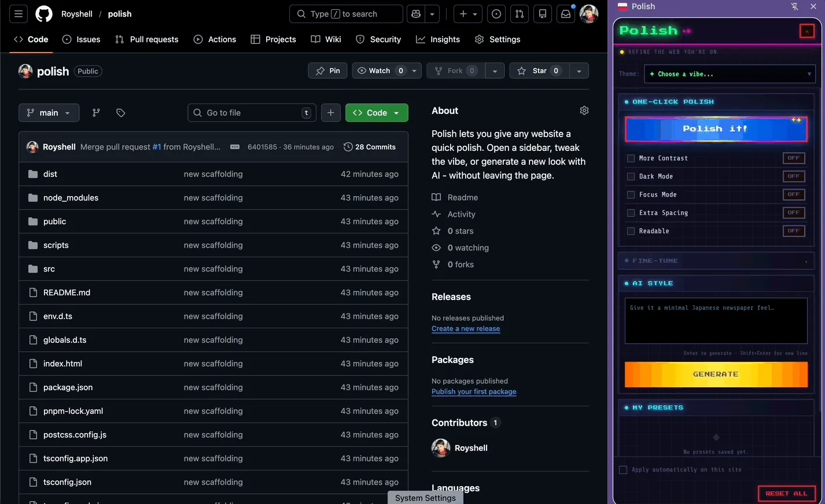Open the Choose a vibe theme dropdown
Screen dimensions: 825x504
pos(730,73)
